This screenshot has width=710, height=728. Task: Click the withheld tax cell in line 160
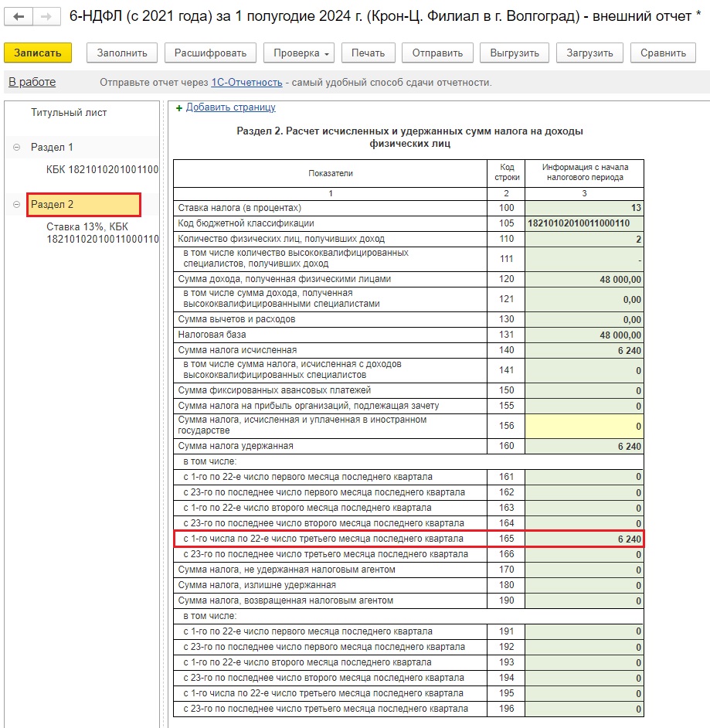click(584, 446)
